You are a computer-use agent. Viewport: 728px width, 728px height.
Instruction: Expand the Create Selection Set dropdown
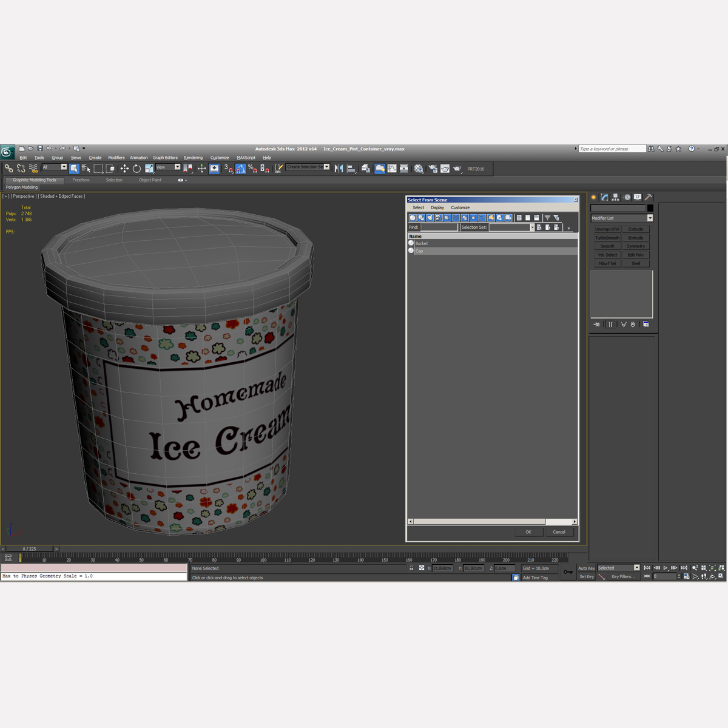coord(327,167)
